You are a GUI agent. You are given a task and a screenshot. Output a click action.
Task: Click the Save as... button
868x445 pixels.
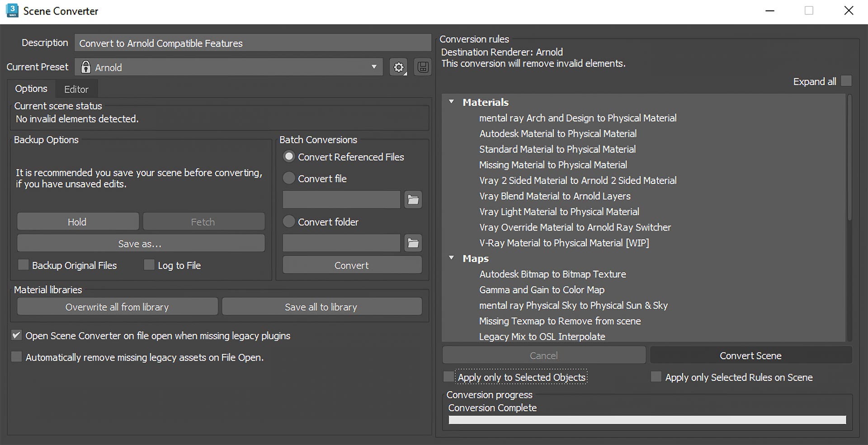point(141,244)
